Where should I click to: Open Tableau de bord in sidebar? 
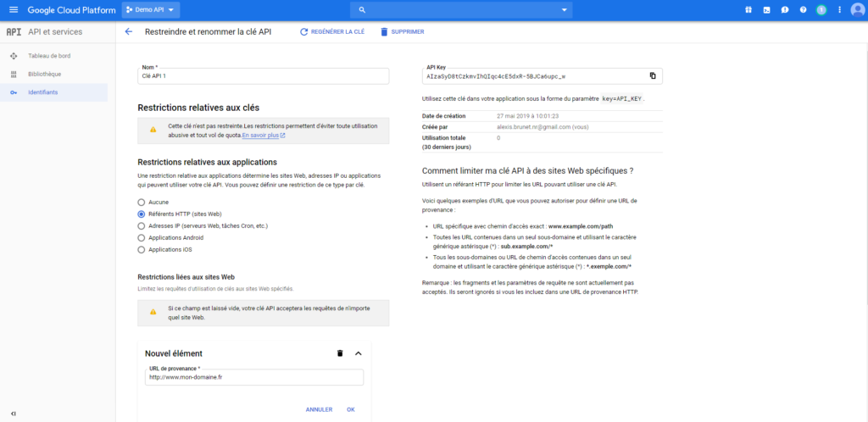(48, 56)
